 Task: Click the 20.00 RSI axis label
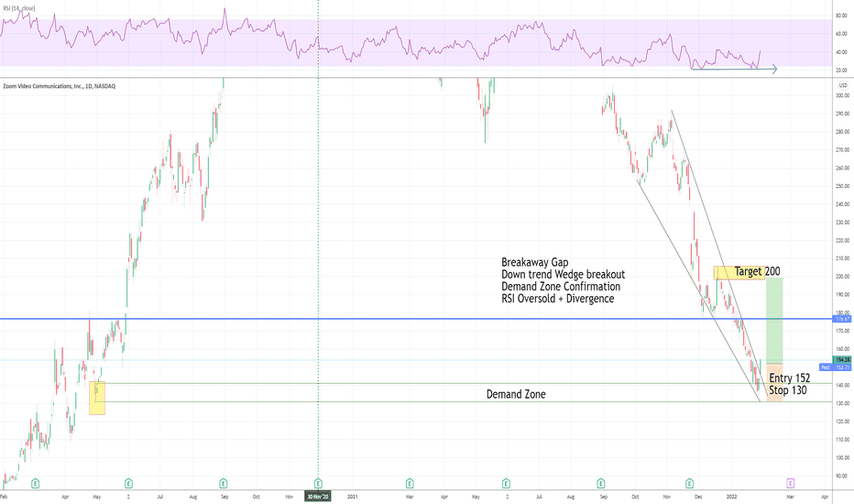[x=842, y=71]
